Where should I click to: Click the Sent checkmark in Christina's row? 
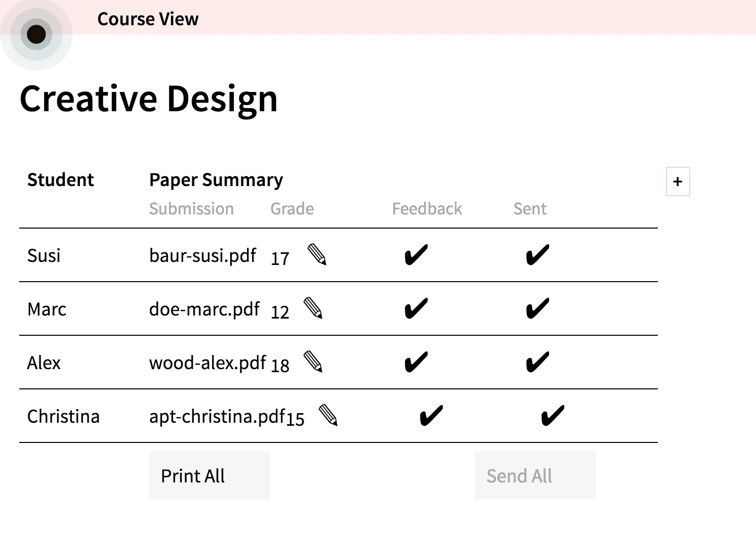tap(553, 416)
